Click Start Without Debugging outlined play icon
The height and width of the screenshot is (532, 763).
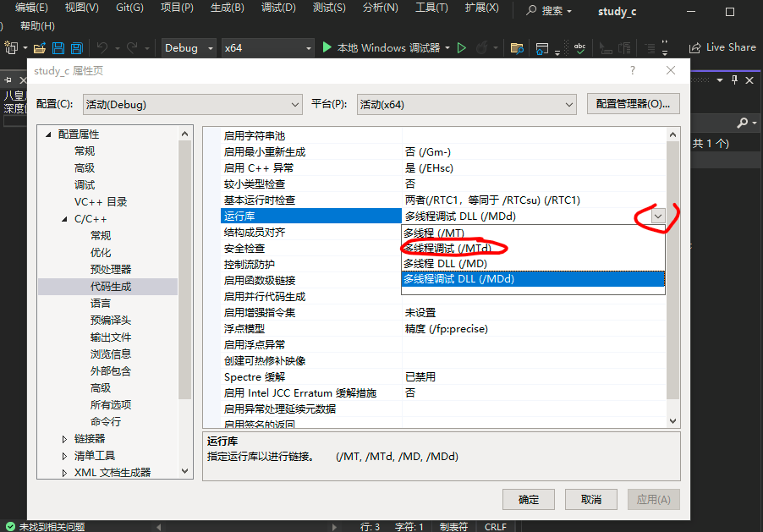click(462, 48)
